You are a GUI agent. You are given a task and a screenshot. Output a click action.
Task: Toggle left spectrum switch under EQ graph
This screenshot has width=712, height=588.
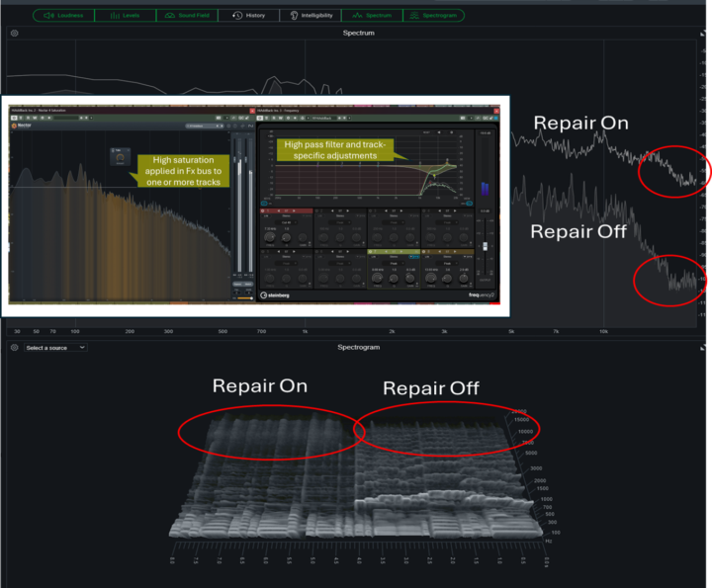coord(264,204)
